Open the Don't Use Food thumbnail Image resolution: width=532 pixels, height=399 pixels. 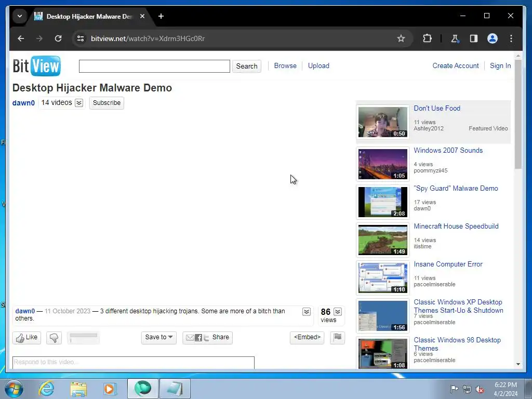pyautogui.click(x=383, y=122)
